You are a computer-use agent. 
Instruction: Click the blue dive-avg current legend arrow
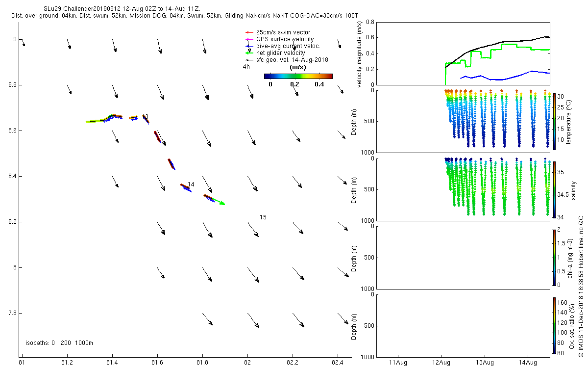pos(249,46)
